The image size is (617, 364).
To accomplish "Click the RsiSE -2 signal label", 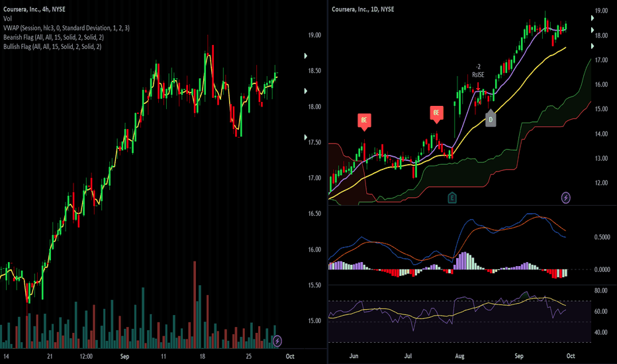I will coord(478,71).
